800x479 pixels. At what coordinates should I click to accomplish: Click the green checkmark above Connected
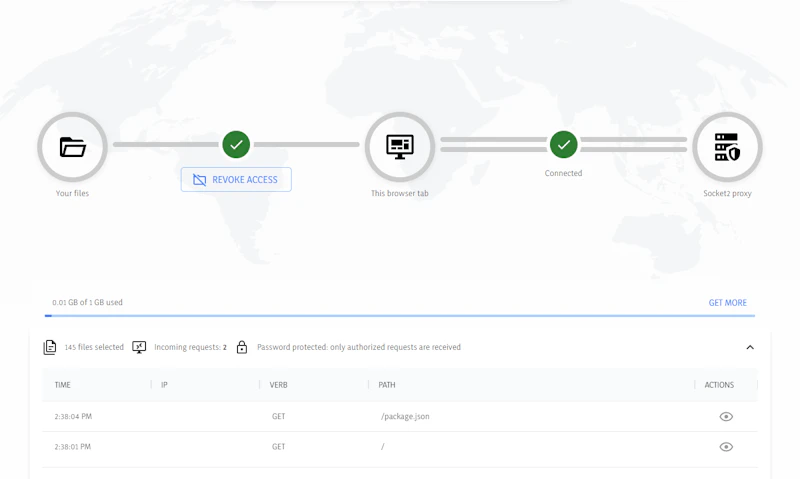pyautogui.click(x=563, y=145)
